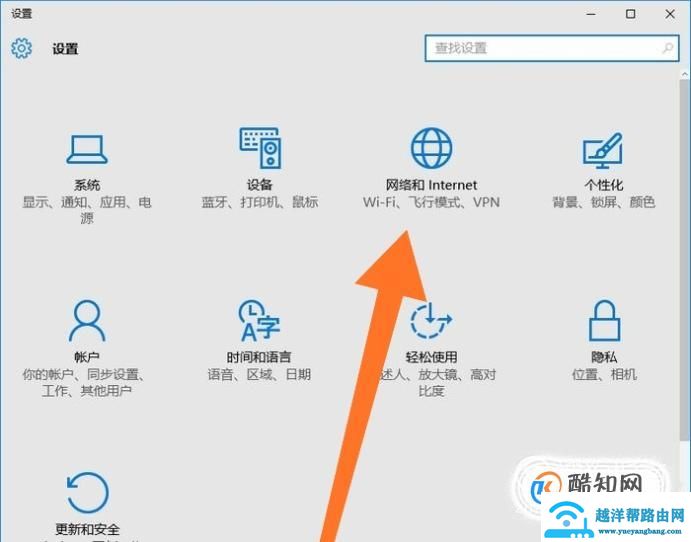The image size is (691, 542).
Task: Maximize the 设置 window
Action: click(x=631, y=14)
